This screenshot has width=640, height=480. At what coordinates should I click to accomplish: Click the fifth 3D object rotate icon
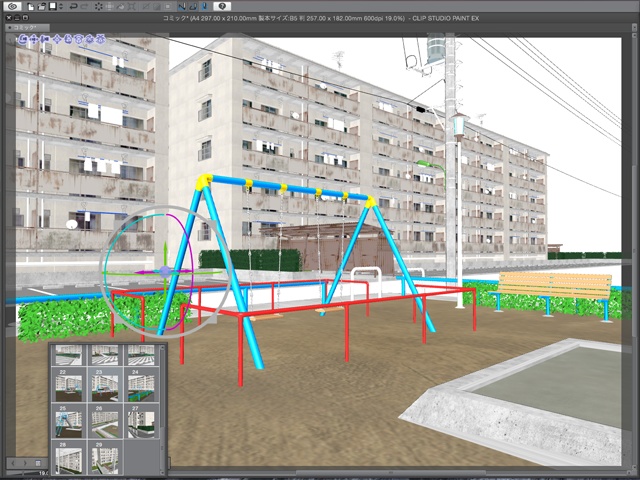(68, 39)
